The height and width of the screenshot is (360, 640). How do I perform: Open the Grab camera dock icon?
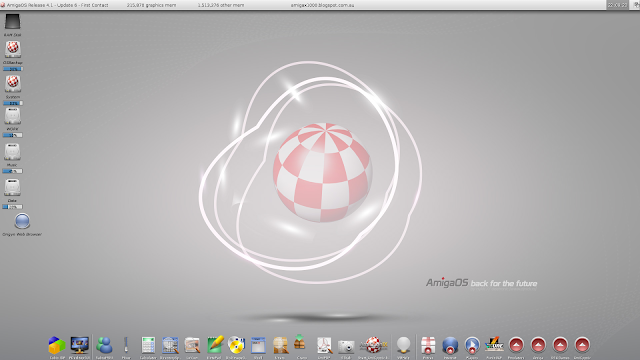pos(346,346)
